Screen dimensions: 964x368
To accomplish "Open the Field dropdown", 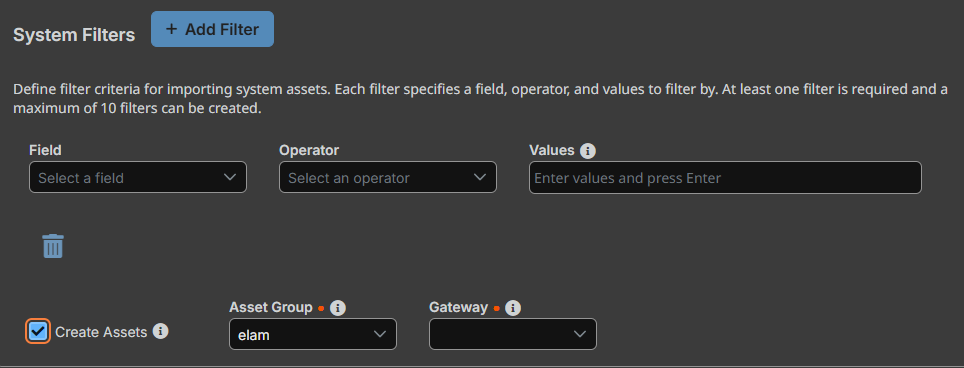I will click(138, 178).
